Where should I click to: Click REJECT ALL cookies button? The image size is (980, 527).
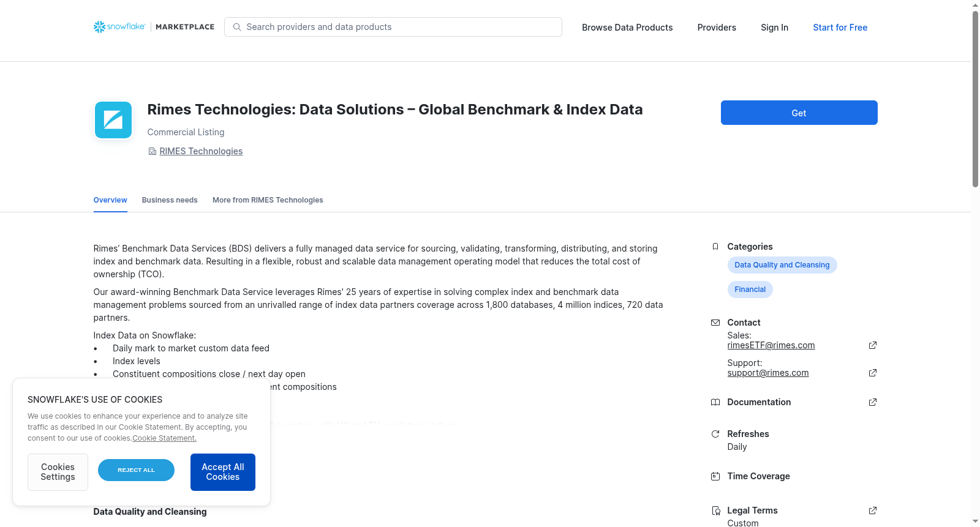click(x=136, y=470)
